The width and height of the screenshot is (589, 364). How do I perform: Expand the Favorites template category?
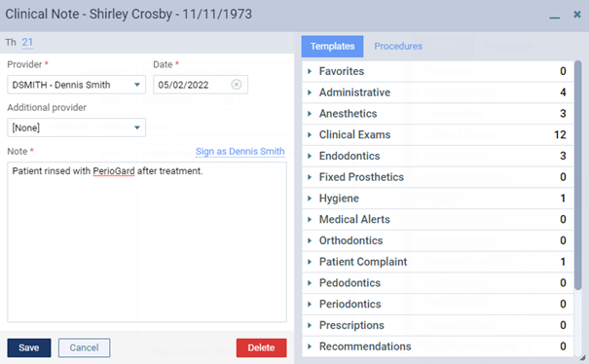[x=310, y=71]
